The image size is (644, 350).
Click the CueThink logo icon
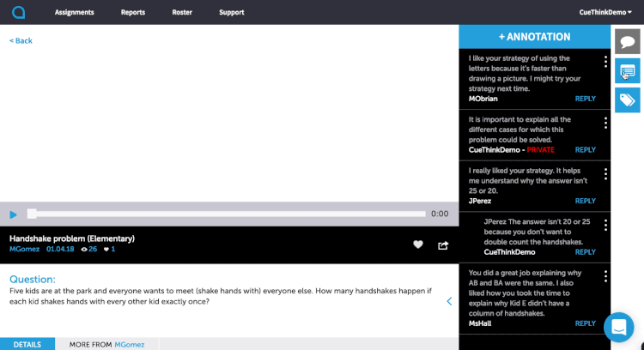click(19, 12)
